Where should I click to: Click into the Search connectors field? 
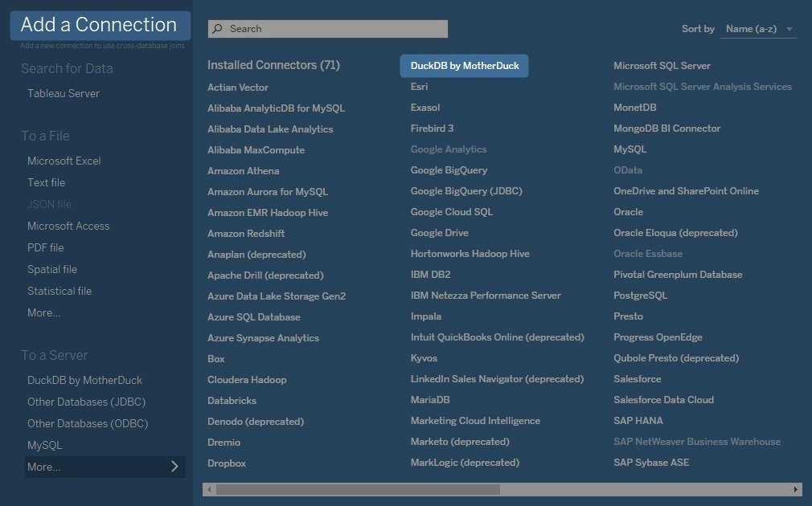click(x=328, y=29)
